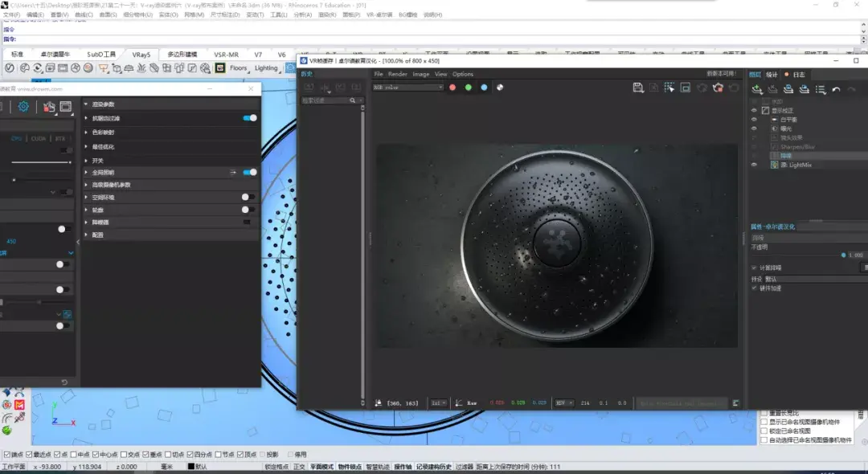Click the white balance layer icon
The height and width of the screenshot is (474, 868).
775,120
